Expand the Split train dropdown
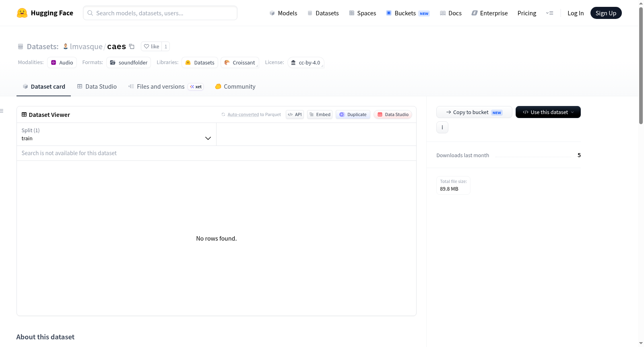This screenshot has width=644, height=347. point(116,134)
